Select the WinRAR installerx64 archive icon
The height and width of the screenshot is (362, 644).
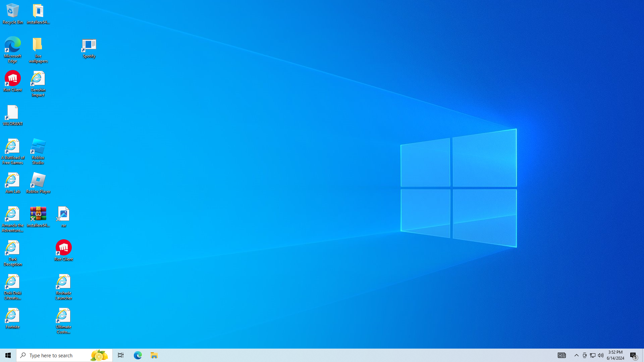tap(38, 217)
